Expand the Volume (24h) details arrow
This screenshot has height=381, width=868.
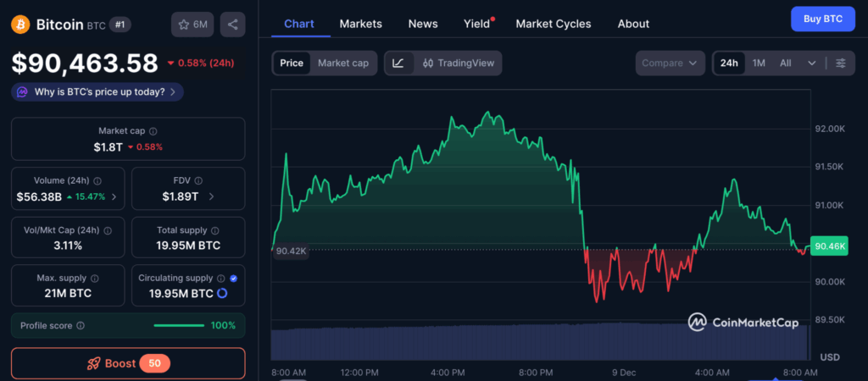[x=114, y=196]
